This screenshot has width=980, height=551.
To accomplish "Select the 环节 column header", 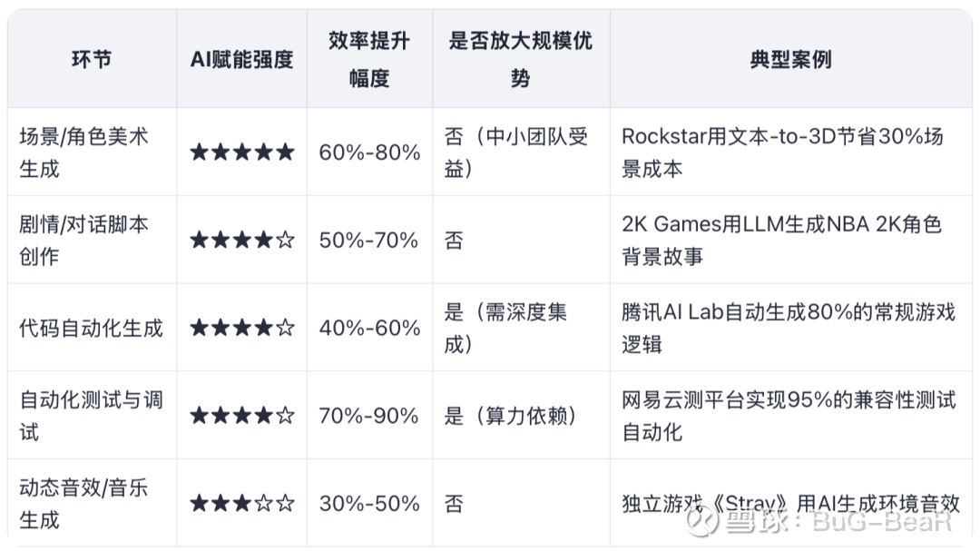I will point(92,59).
